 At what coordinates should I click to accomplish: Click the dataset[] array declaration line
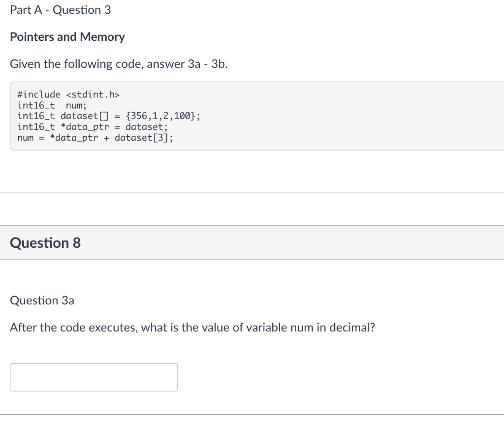pyautogui.click(x=109, y=116)
